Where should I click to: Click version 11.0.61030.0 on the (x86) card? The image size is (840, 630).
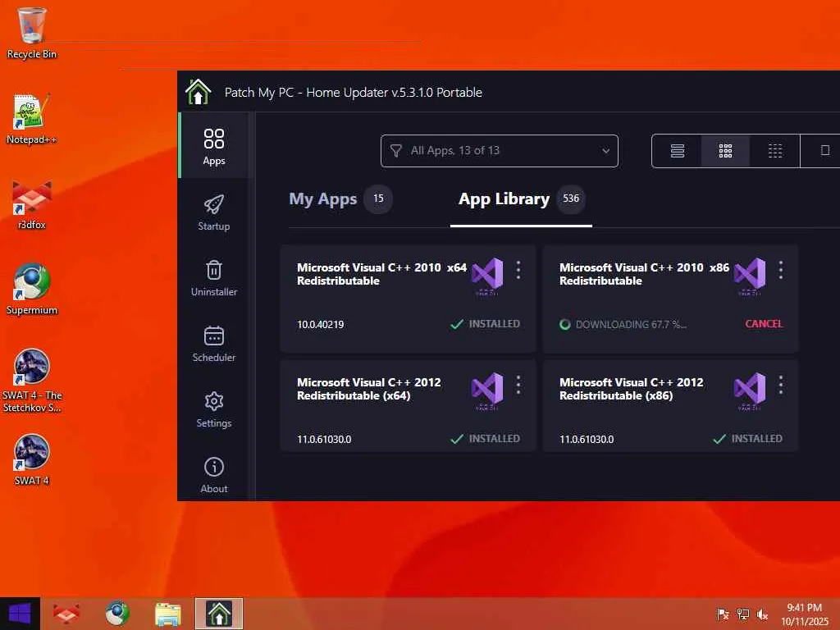point(587,440)
